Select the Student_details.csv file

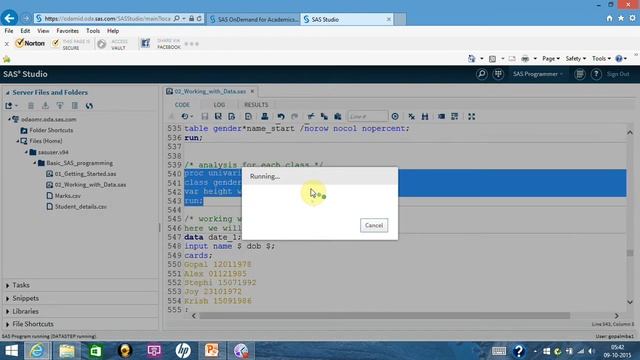coord(80,207)
